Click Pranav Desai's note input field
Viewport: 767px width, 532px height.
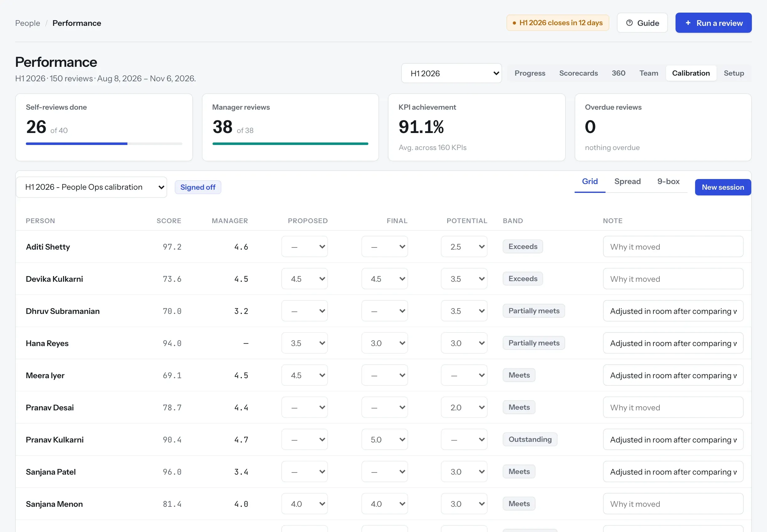[x=673, y=407]
